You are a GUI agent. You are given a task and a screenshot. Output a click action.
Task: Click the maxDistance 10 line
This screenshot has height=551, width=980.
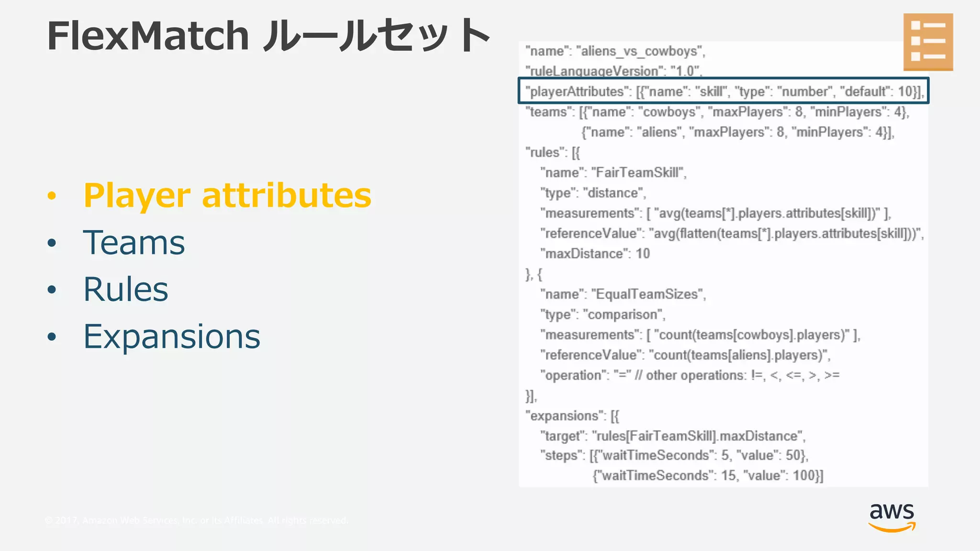[595, 253]
